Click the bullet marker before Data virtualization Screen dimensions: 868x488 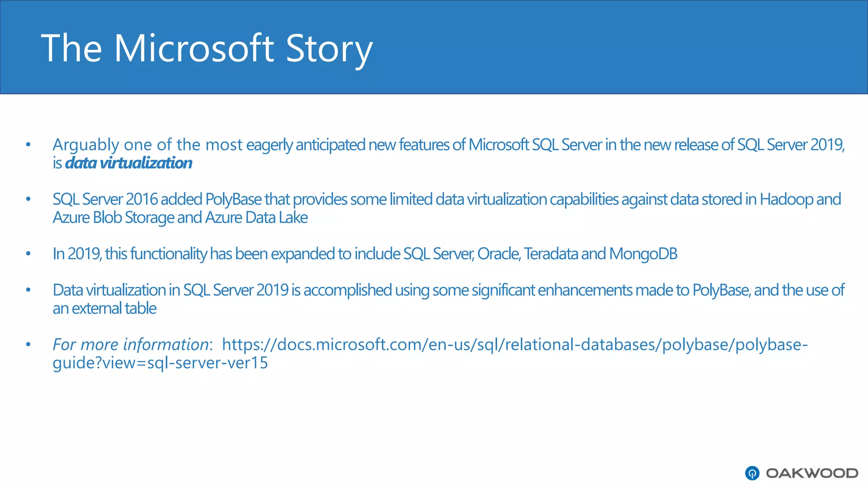(x=28, y=290)
